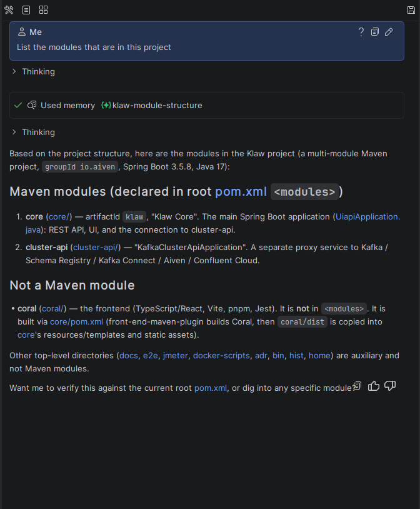
Task: Open the coral/ directory link
Action: [53, 308]
